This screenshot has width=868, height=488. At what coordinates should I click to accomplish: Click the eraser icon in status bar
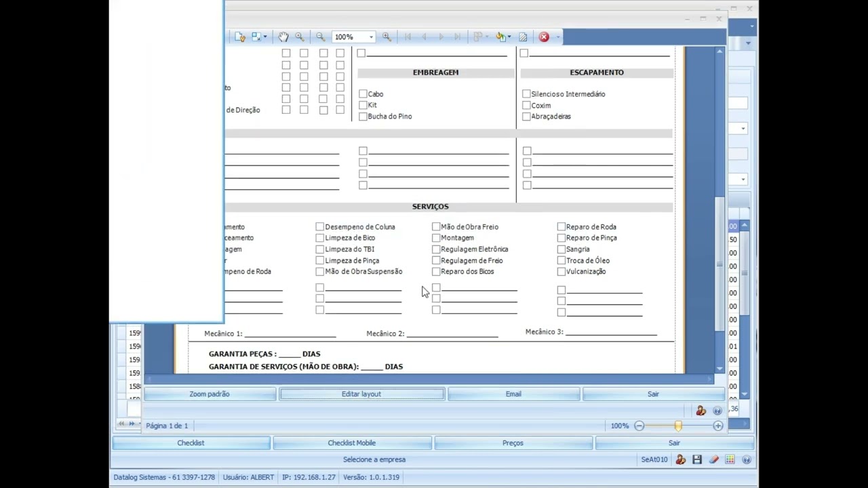coord(713,460)
